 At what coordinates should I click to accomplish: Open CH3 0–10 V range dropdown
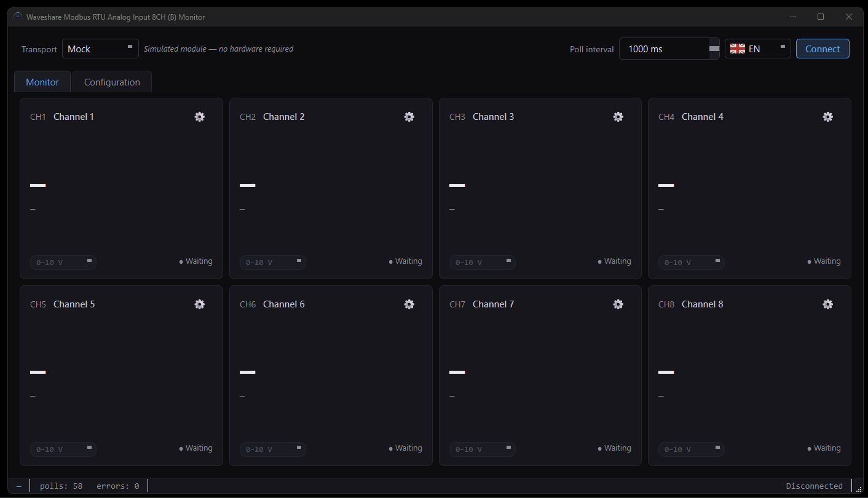click(483, 263)
